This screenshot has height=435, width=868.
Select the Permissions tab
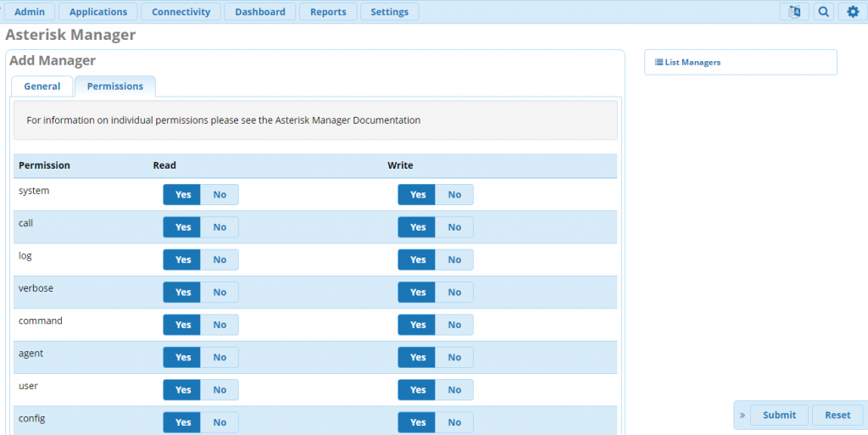(115, 86)
